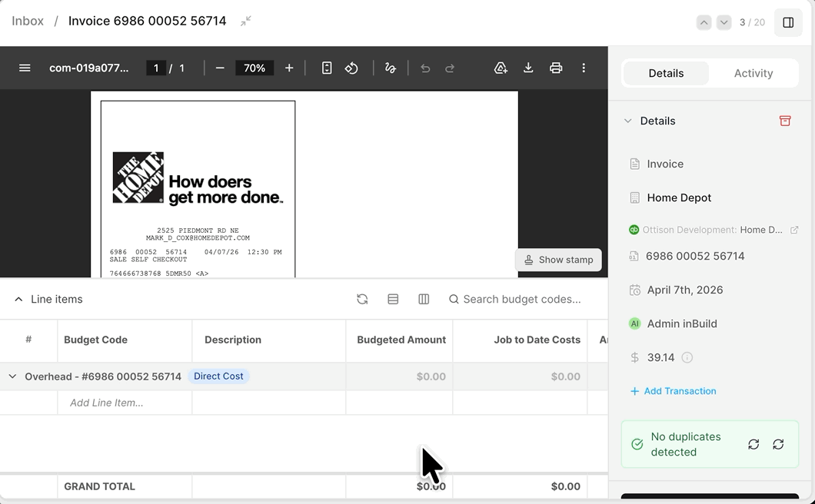Collapse the invoice view icon beside title
Screen dimensions: 815x504
(x=246, y=21)
